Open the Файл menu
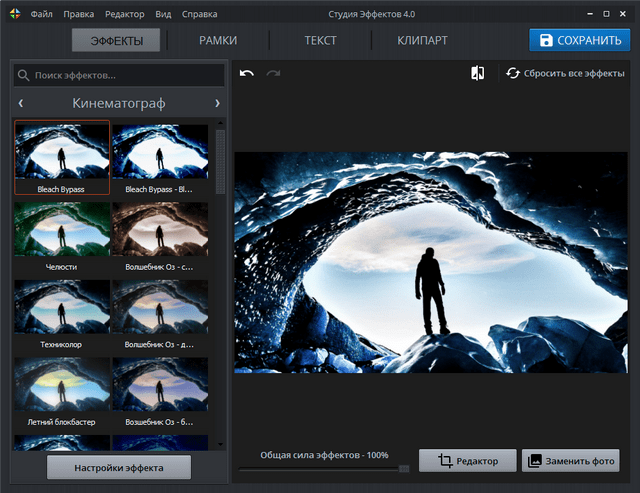This screenshot has height=493, width=640. pyautogui.click(x=42, y=15)
